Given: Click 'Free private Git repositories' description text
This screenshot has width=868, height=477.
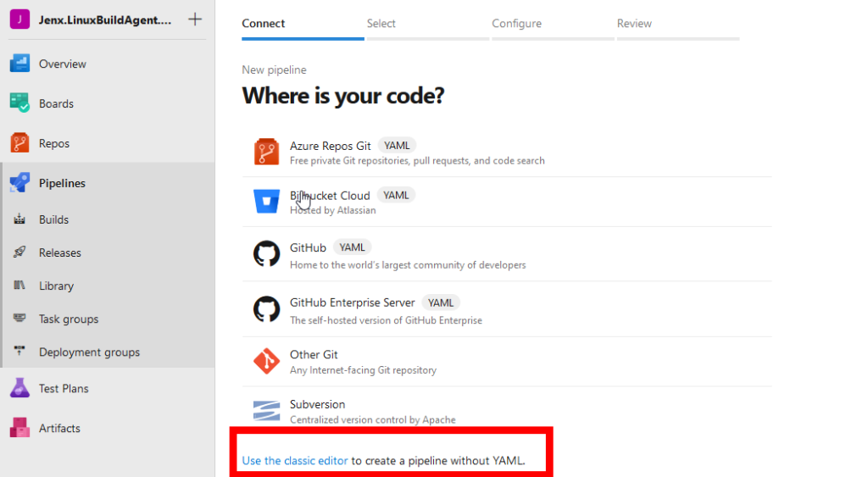Looking at the screenshot, I should point(417,160).
